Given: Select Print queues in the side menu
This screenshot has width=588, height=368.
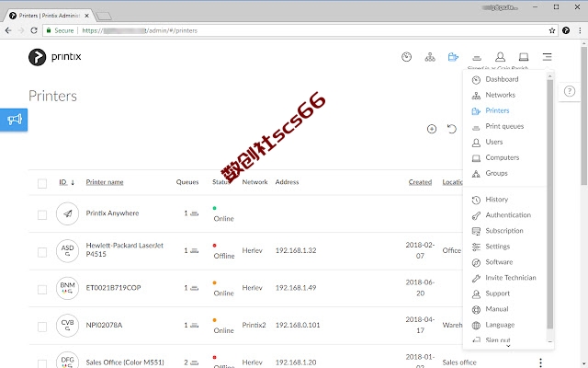Looking at the screenshot, I should [x=504, y=127].
